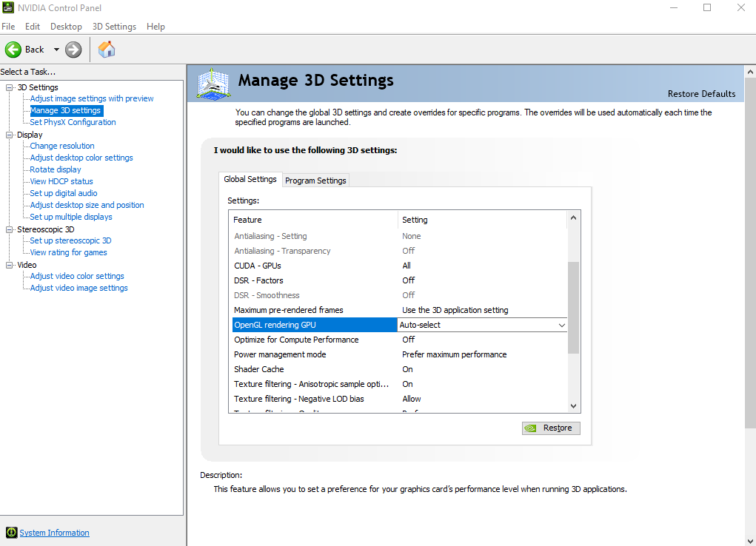Select the Power management mode row
The image size is (756, 546).
399,354
